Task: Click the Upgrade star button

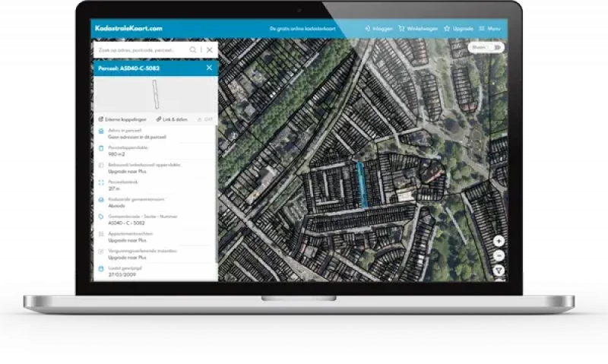Action: (458, 29)
